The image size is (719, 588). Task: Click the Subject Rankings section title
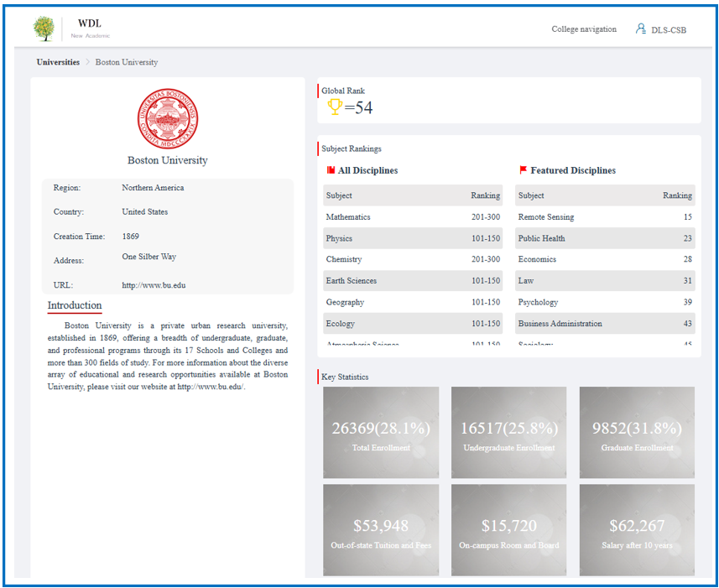(x=352, y=148)
